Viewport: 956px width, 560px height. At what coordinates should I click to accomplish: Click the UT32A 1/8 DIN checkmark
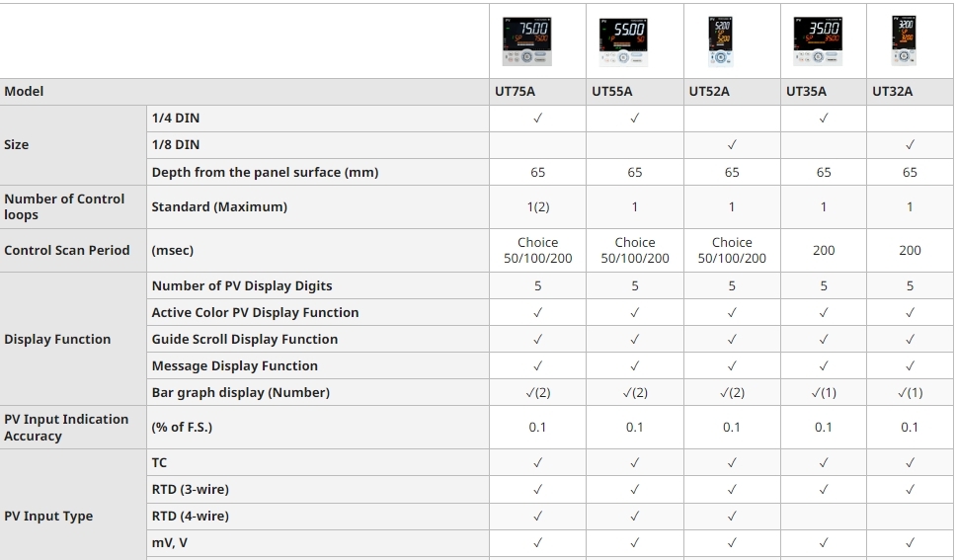point(910,145)
